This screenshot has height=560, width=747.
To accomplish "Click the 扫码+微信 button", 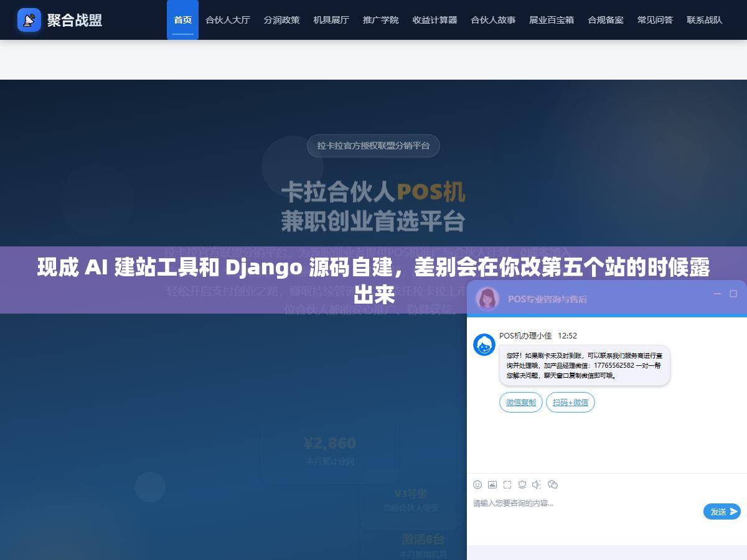I will pyautogui.click(x=570, y=403).
